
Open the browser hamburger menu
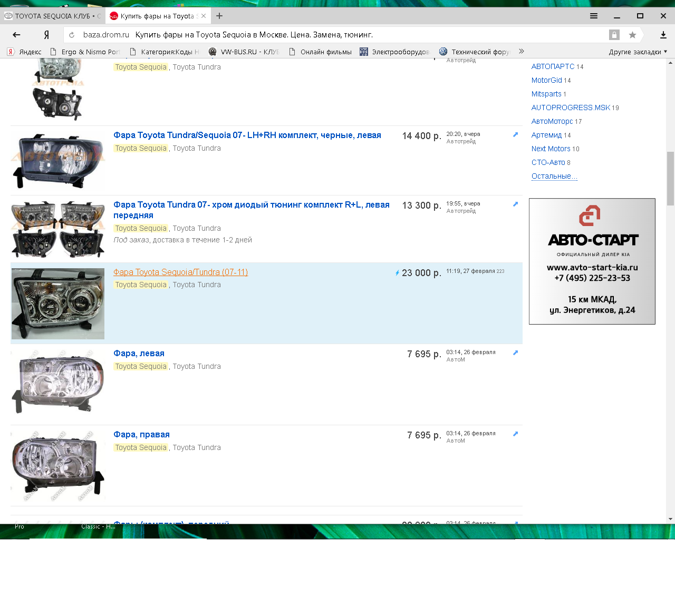tap(594, 16)
